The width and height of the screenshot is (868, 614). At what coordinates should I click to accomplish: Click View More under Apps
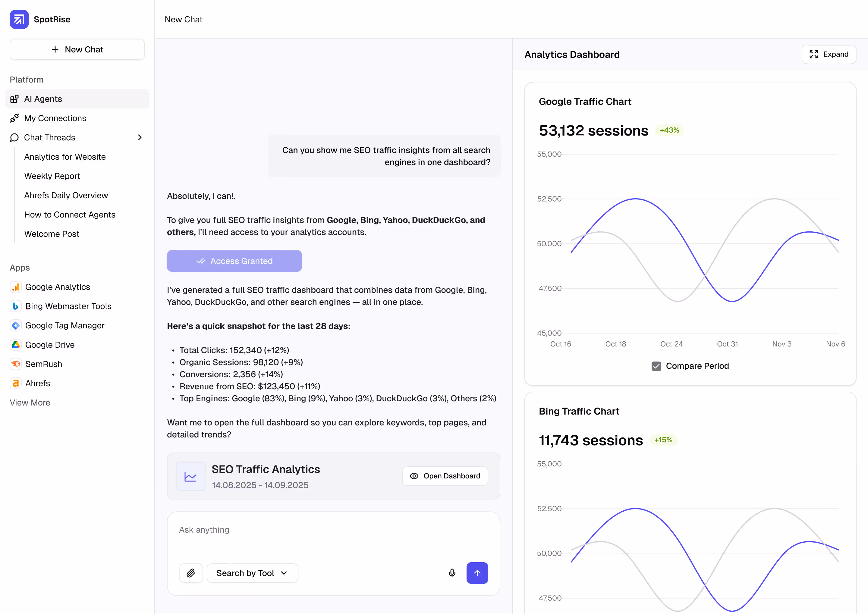(x=30, y=403)
